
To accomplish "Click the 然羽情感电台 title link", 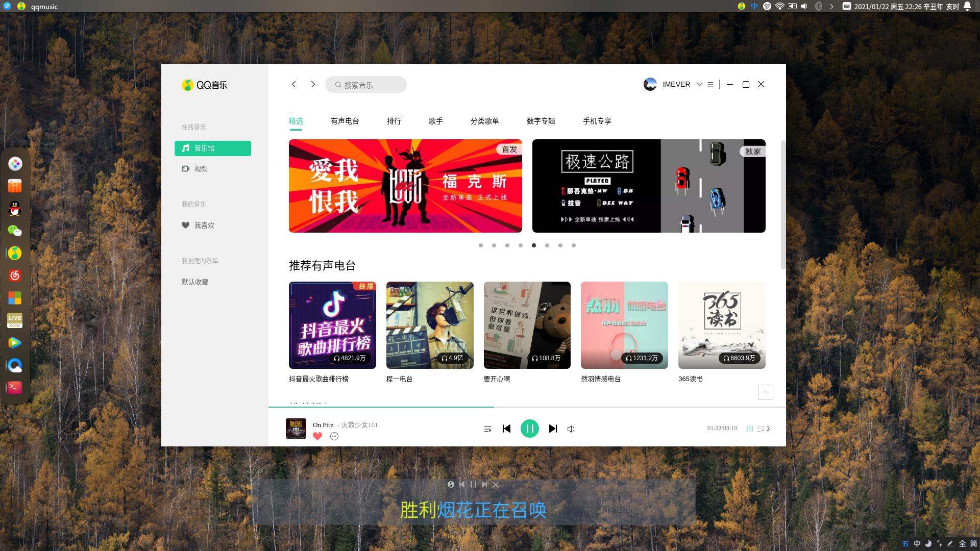I will 601,379.
